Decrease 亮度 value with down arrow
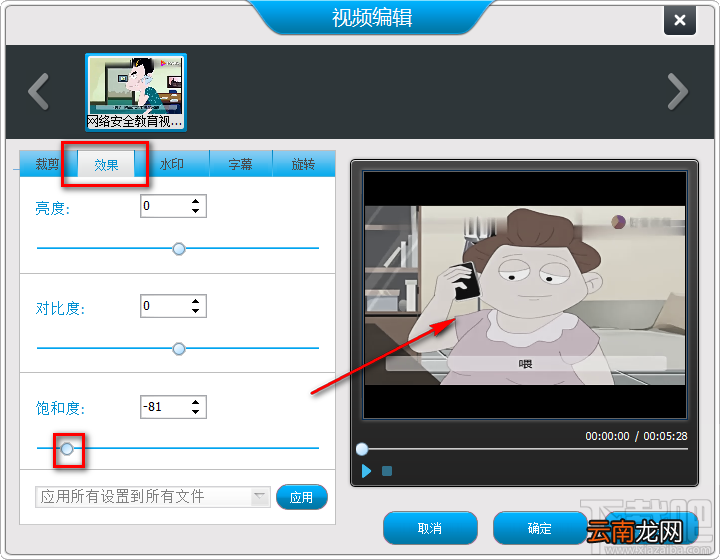The width and height of the screenshot is (720, 560). pyautogui.click(x=196, y=211)
